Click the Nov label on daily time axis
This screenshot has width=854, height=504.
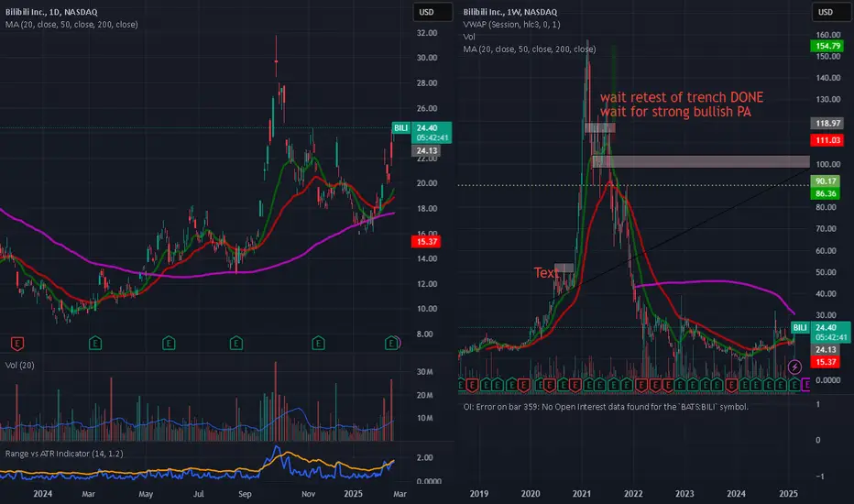(x=308, y=494)
